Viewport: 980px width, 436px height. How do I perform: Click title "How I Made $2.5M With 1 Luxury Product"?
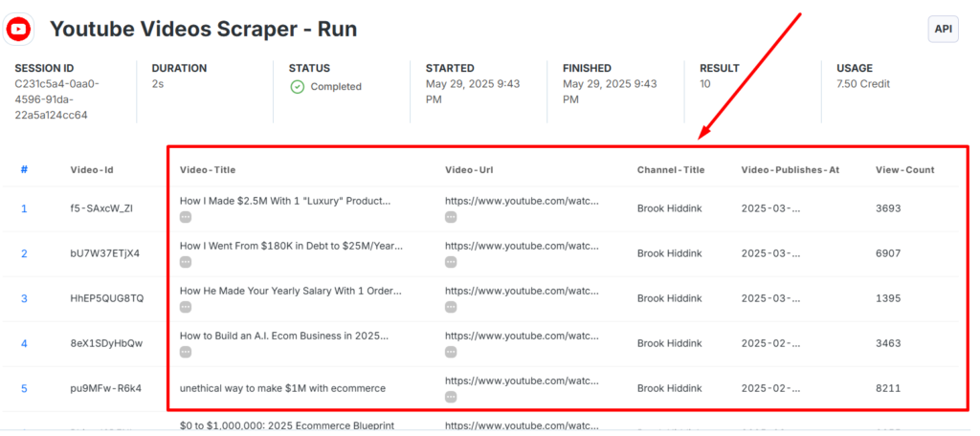point(284,201)
